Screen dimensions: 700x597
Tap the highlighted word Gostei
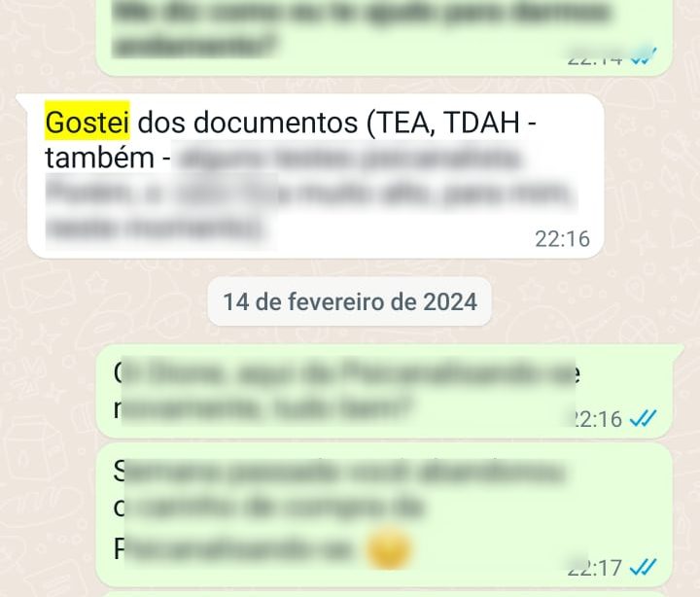(x=87, y=122)
